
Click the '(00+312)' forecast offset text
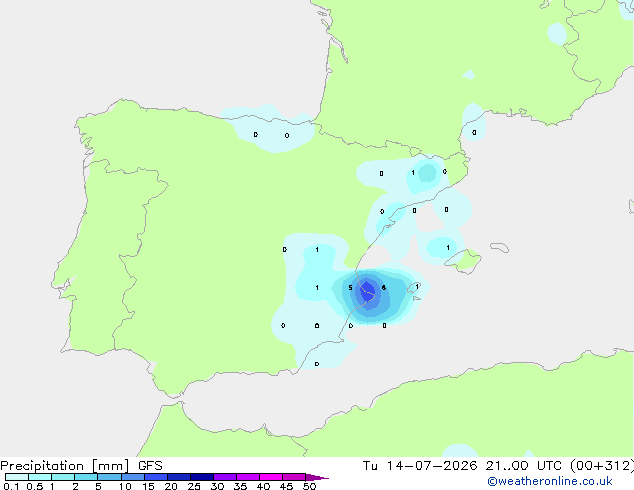(x=602, y=466)
